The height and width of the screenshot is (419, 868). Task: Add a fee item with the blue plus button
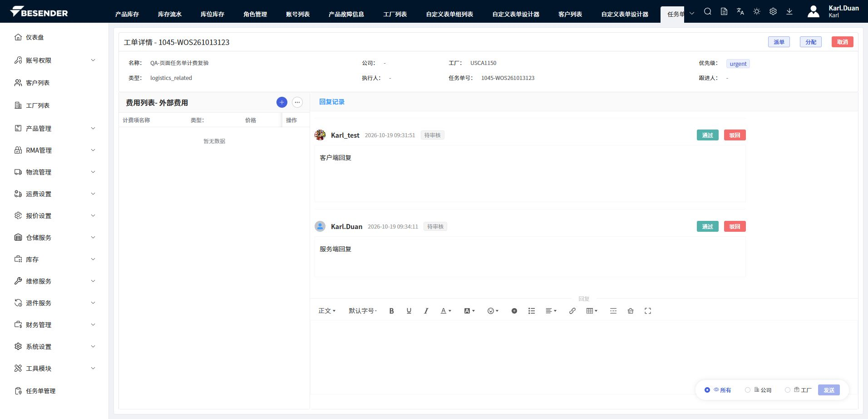(x=282, y=102)
